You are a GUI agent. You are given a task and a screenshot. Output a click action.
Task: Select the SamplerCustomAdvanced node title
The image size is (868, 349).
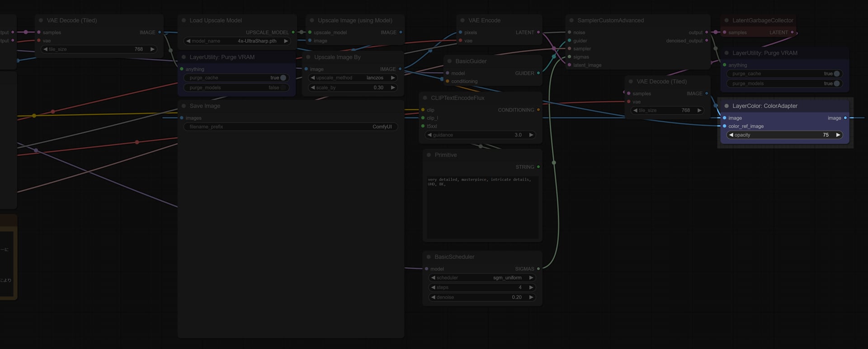610,20
